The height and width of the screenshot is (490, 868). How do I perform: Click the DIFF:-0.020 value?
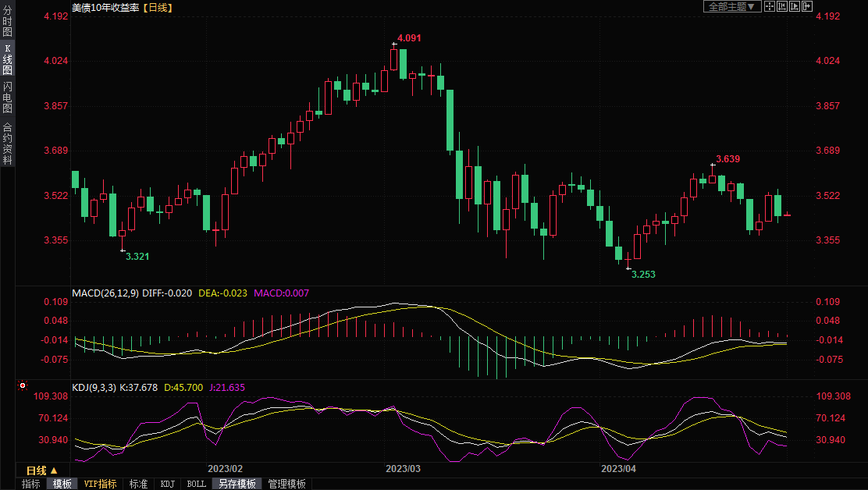167,293
